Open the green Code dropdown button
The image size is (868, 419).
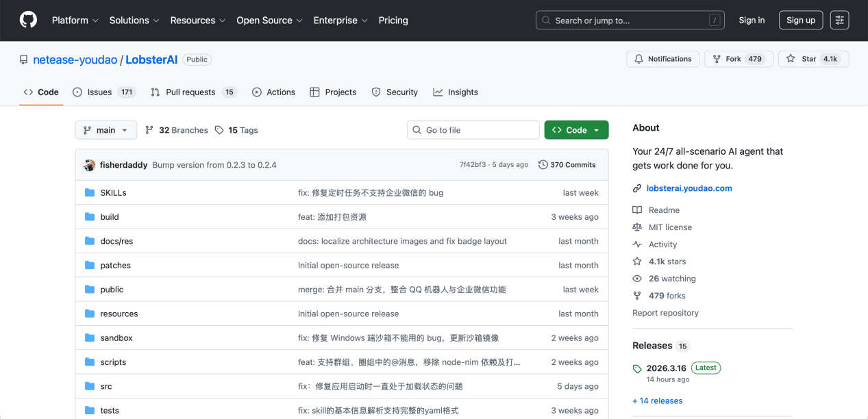576,130
